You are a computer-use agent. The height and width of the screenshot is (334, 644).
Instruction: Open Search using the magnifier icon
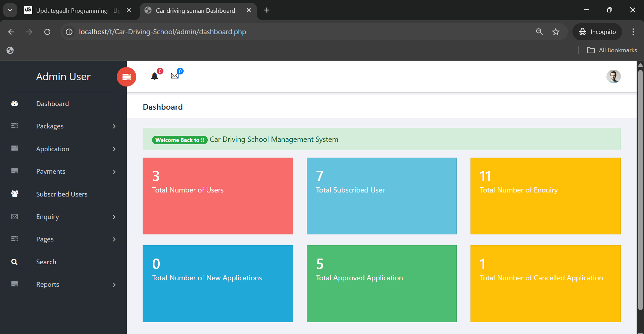14,262
